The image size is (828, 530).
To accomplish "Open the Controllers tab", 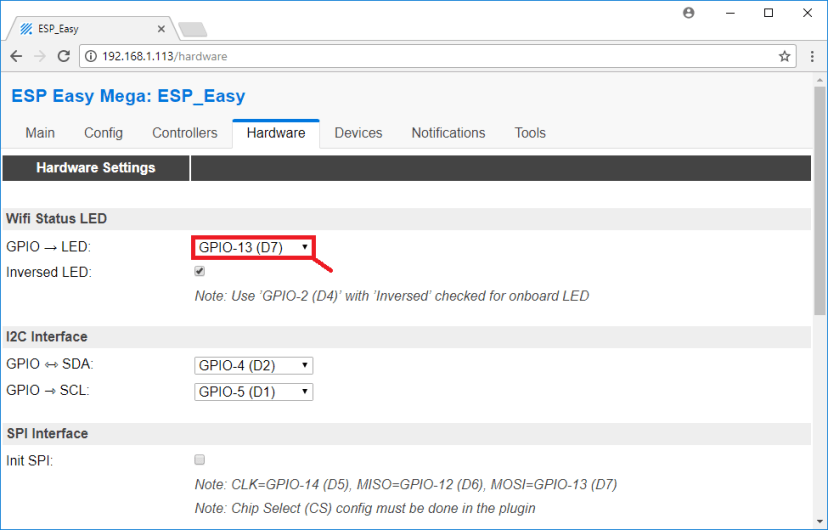I will [184, 133].
